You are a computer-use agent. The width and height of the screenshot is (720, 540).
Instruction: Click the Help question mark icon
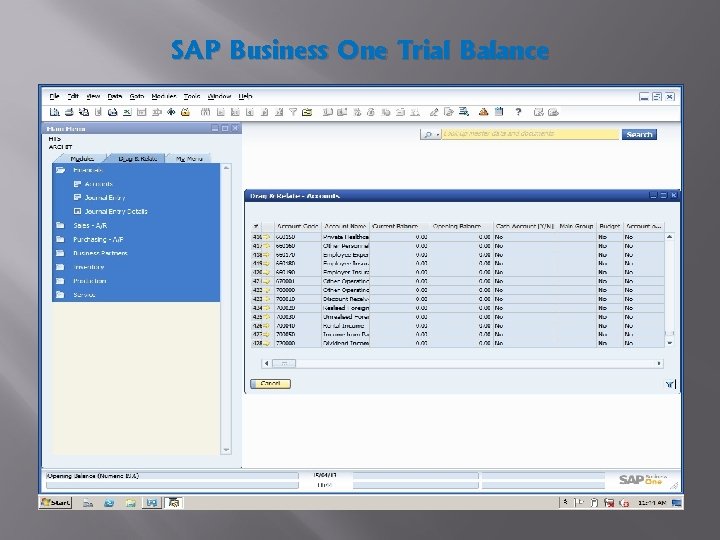tap(518, 112)
